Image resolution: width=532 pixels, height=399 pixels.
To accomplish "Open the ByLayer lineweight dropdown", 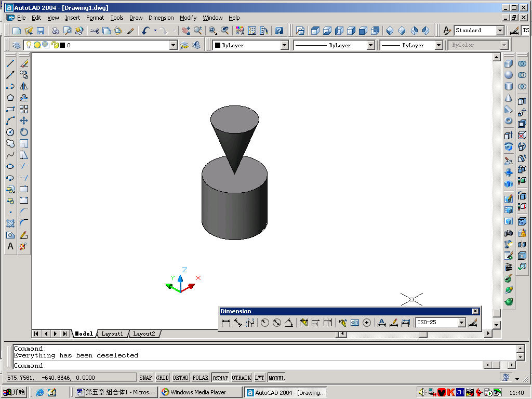I will click(x=438, y=45).
